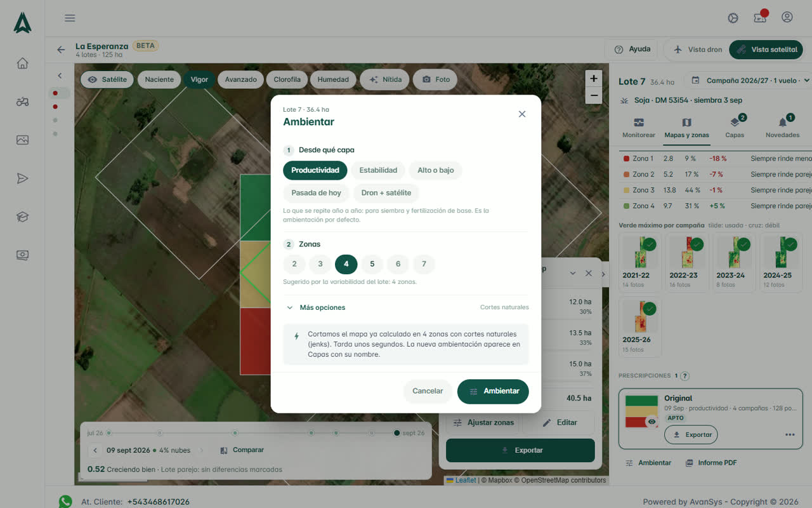Open the 2025-26 campaign thumbnail

pyautogui.click(x=640, y=326)
